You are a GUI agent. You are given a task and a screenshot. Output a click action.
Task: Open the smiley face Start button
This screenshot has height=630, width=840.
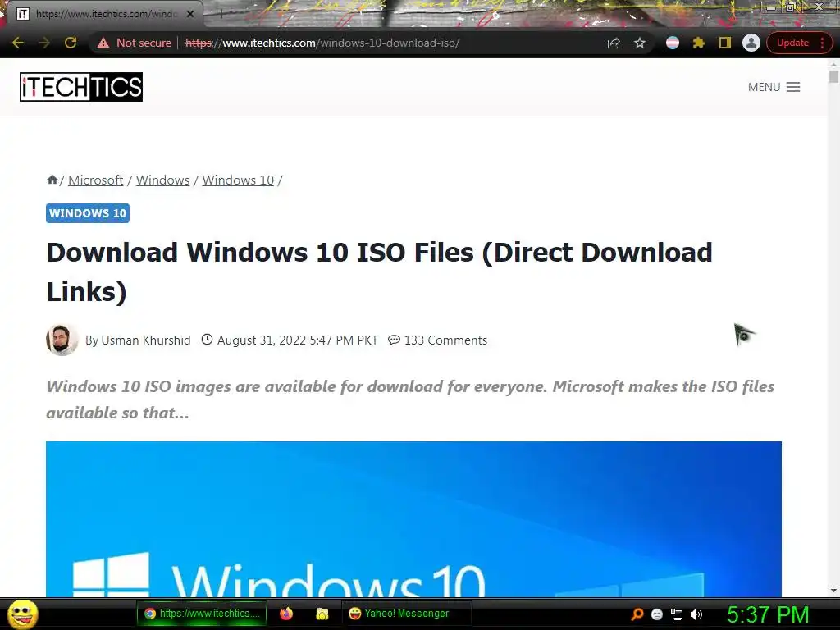tap(22, 614)
